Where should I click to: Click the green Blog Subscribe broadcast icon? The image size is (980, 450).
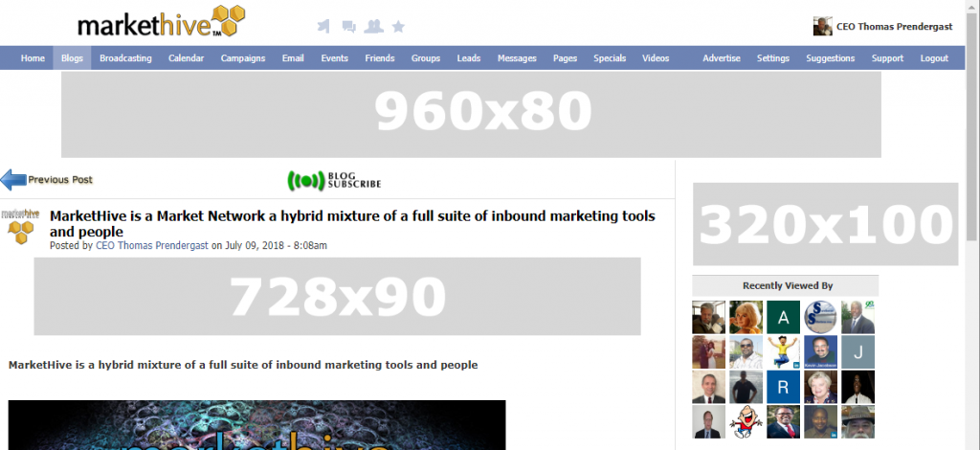click(x=306, y=180)
